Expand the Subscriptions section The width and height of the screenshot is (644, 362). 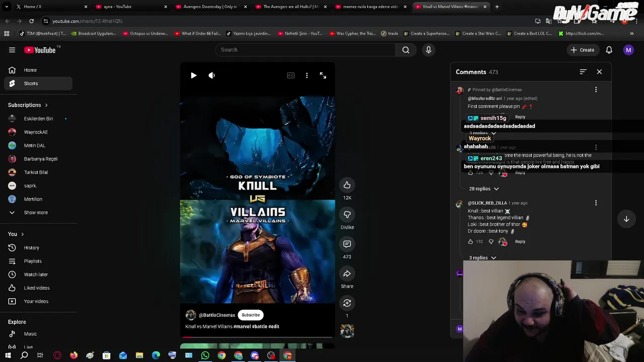pos(28,105)
